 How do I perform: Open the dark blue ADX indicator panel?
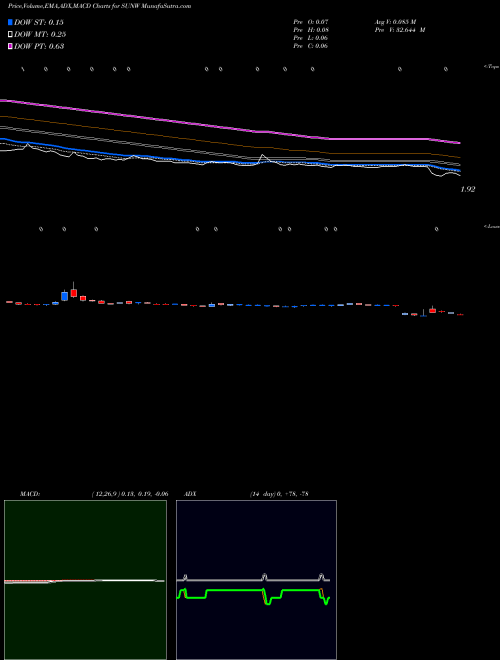pos(256,580)
